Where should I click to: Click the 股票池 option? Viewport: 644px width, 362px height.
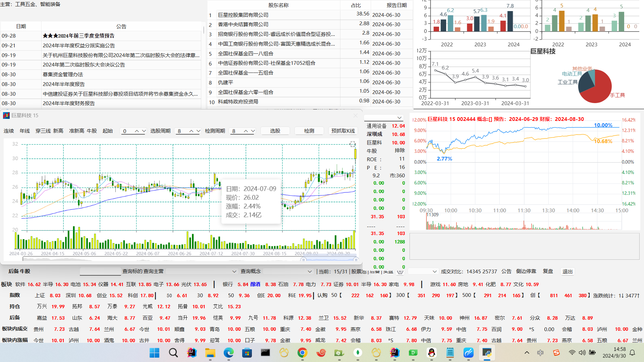pos(359,271)
